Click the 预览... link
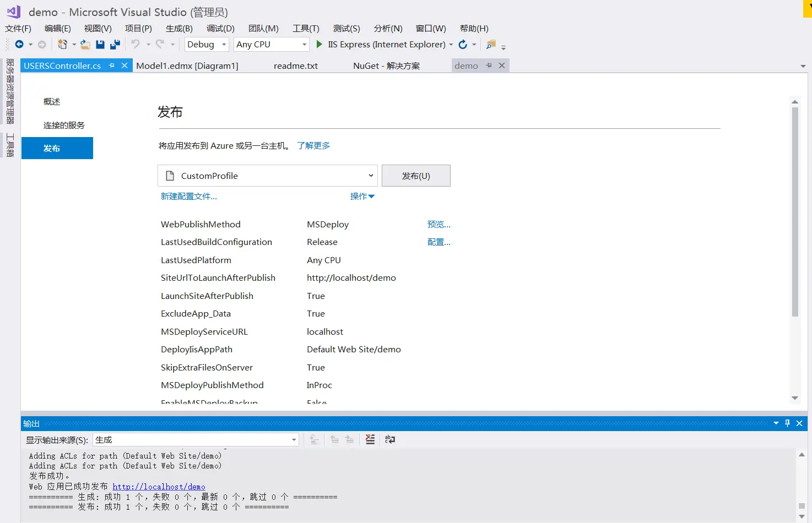This screenshot has width=812, height=523. click(439, 225)
